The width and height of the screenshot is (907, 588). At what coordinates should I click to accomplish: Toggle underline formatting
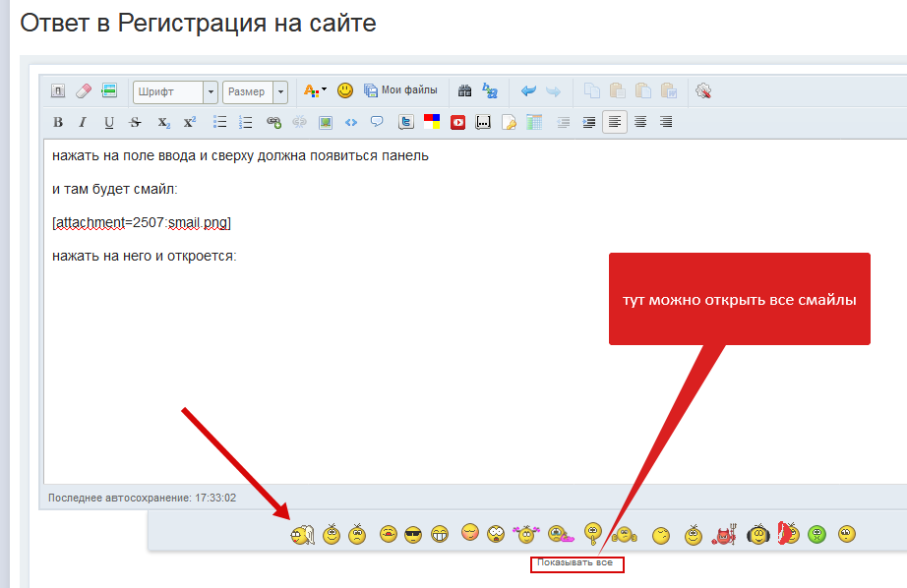pos(109,123)
